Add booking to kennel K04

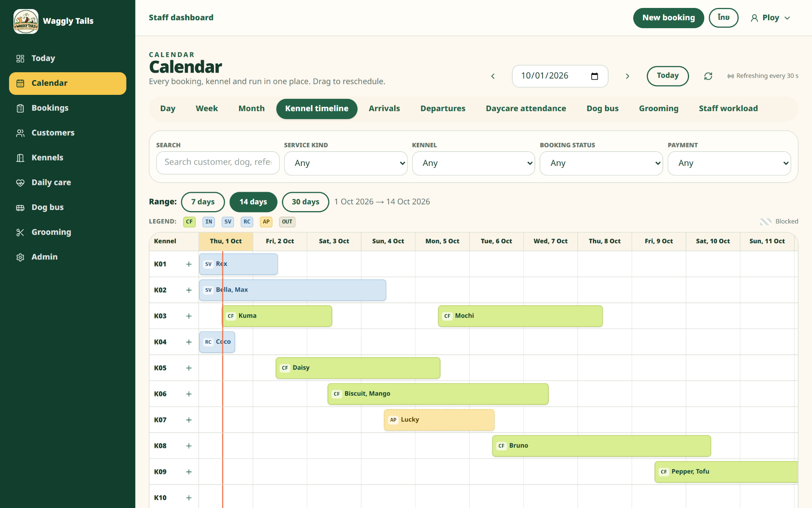pyautogui.click(x=189, y=342)
